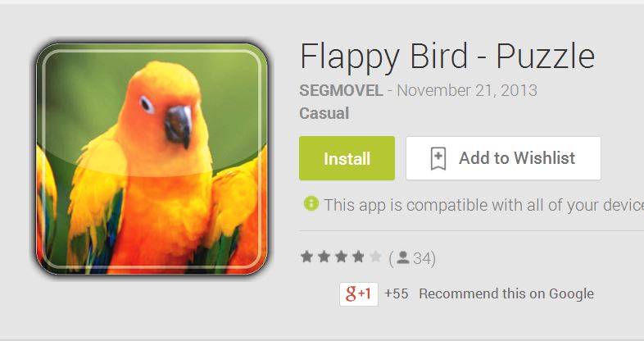Click the Recommend this on Google text
Image resolution: width=644 pixels, height=341 pixels.
point(506,293)
